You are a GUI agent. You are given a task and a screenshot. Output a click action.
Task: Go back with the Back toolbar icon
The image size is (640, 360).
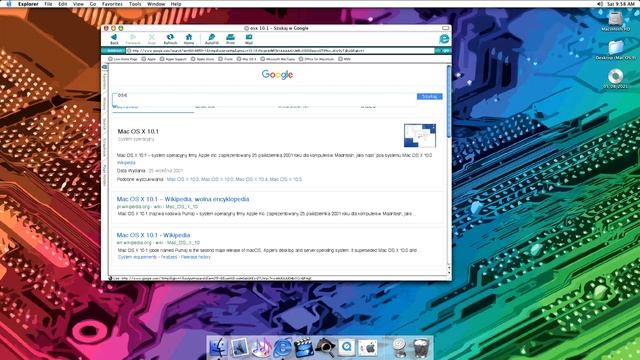click(x=114, y=39)
